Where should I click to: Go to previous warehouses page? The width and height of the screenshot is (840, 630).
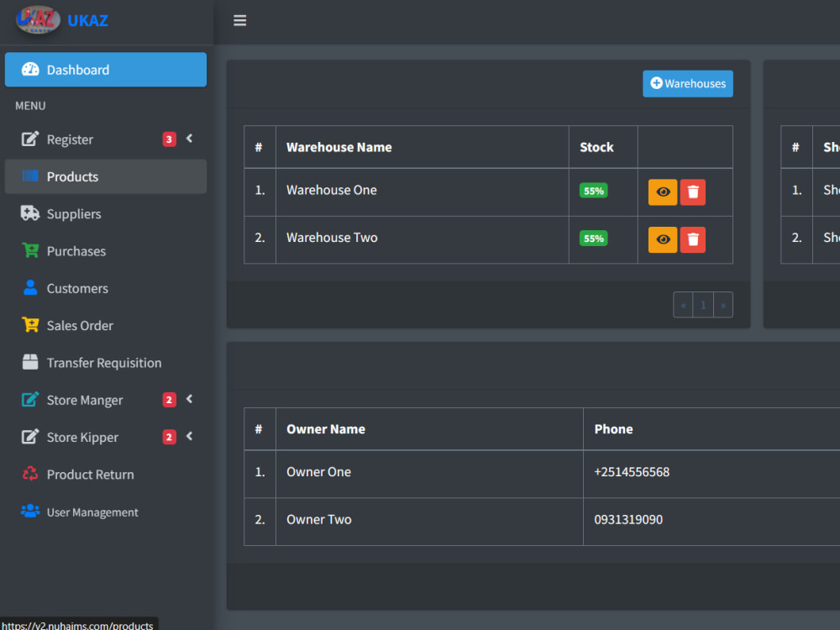[x=683, y=306]
